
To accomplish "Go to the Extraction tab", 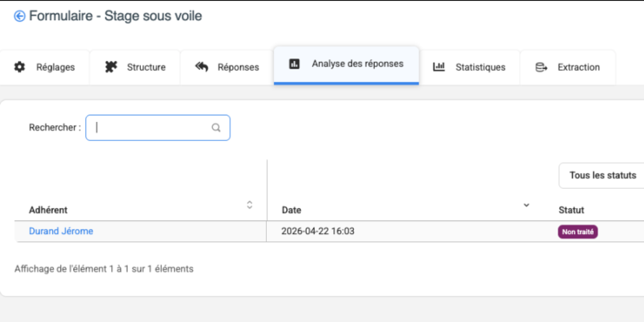I will coord(578,67).
